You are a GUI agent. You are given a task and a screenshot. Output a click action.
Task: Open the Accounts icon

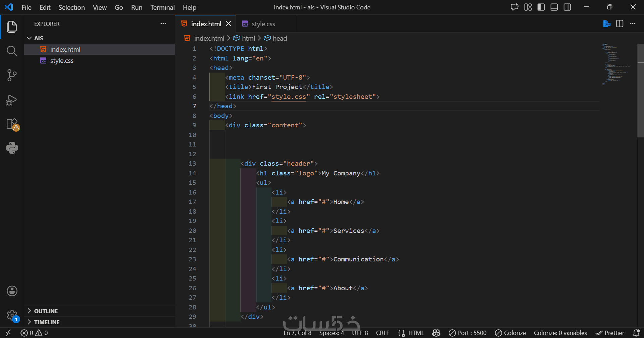tap(12, 291)
